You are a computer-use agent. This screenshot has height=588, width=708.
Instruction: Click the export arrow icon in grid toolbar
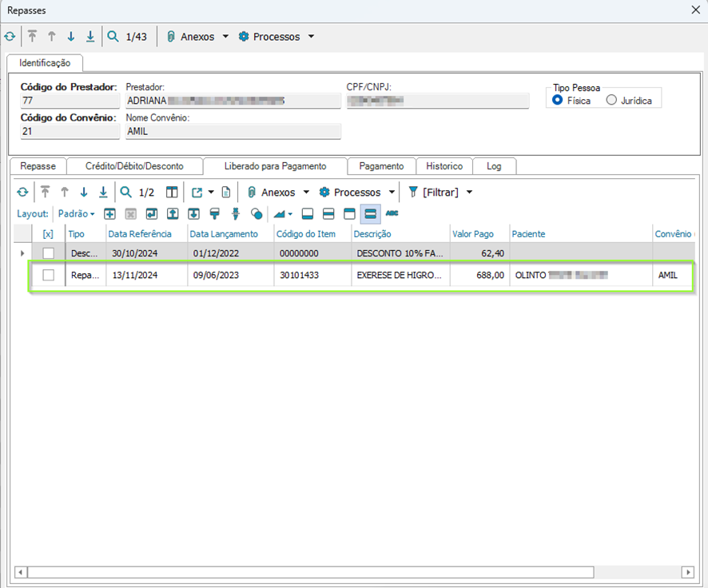(x=197, y=193)
